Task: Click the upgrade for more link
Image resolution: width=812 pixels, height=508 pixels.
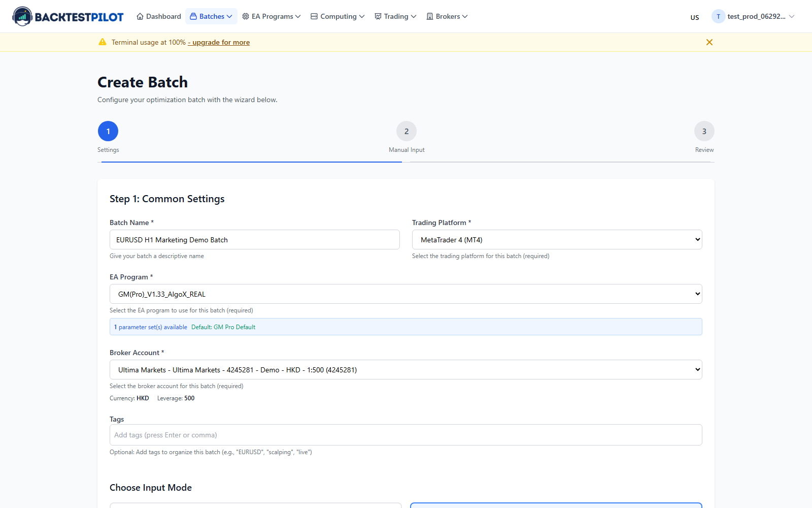Action: tap(219, 42)
